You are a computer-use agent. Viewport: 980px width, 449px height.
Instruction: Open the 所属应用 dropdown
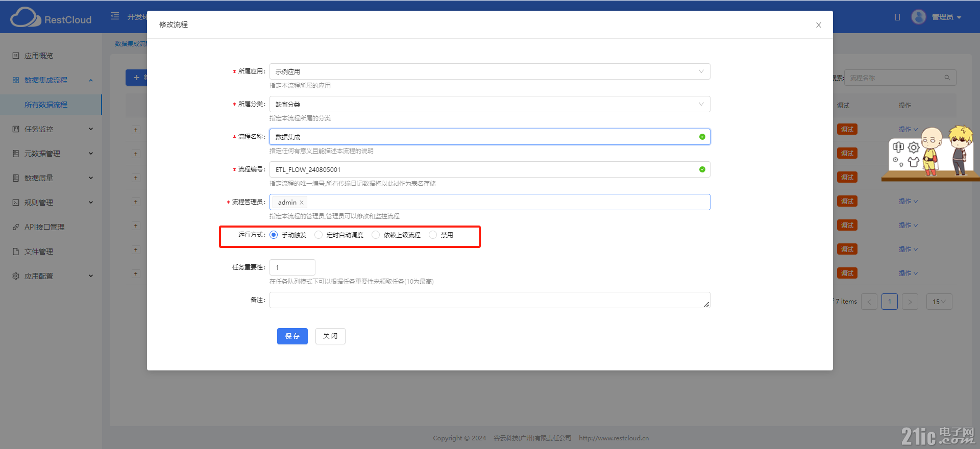pos(489,71)
